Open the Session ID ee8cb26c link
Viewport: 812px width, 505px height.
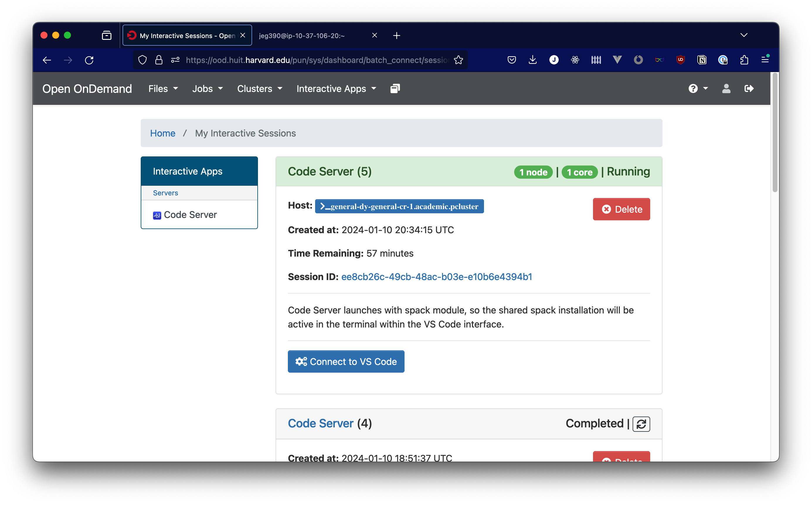point(436,277)
